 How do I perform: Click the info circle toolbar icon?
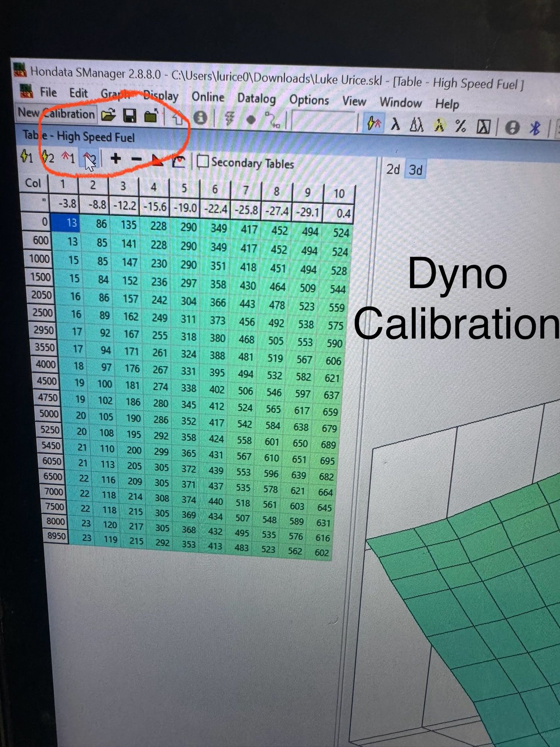[200, 118]
